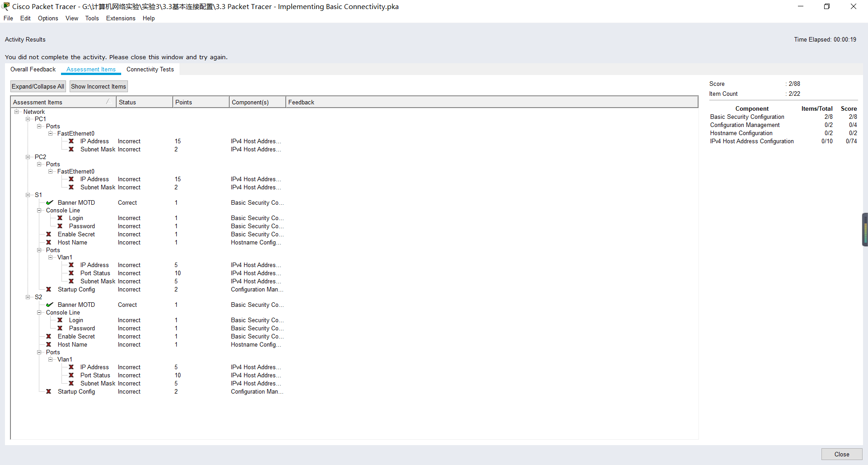Click the red X icon beside PC1 IP Address

[71, 141]
